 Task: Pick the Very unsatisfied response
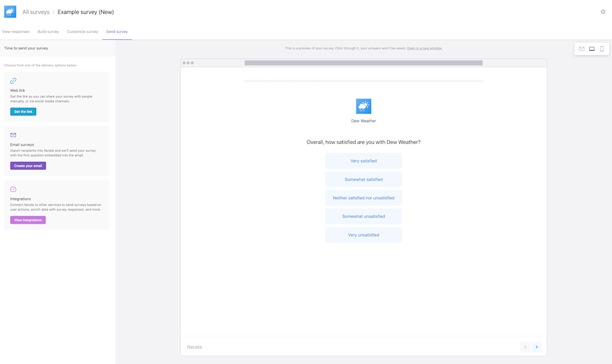pos(363,234)
